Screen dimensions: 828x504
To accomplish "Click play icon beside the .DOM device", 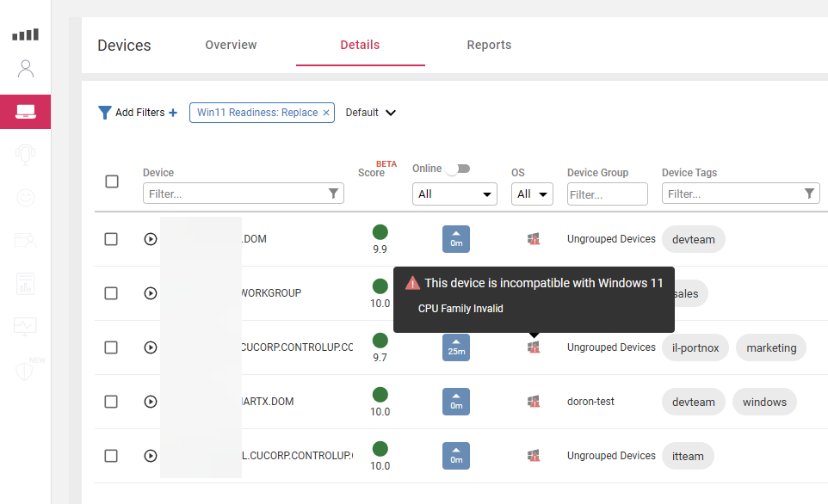I will pos(151,239).
